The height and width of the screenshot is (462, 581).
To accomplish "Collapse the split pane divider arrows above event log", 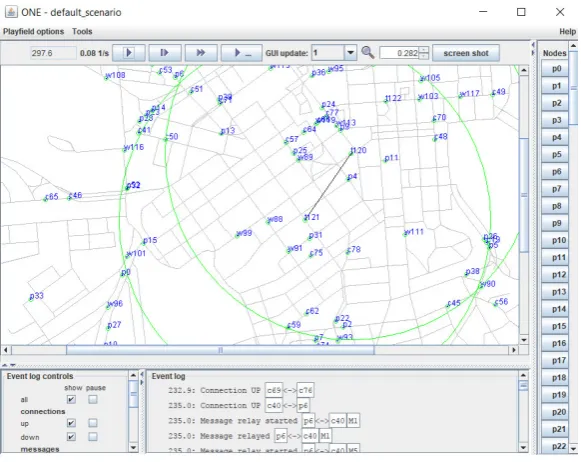I will (x=9, y=365).
